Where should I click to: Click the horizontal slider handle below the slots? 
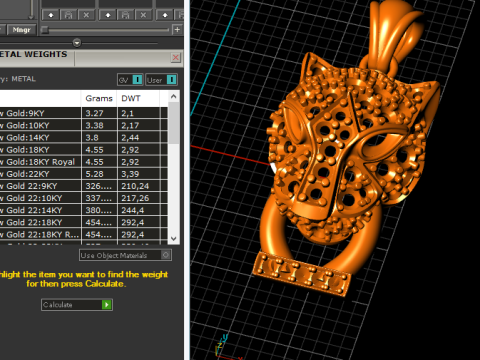[44, 30]
